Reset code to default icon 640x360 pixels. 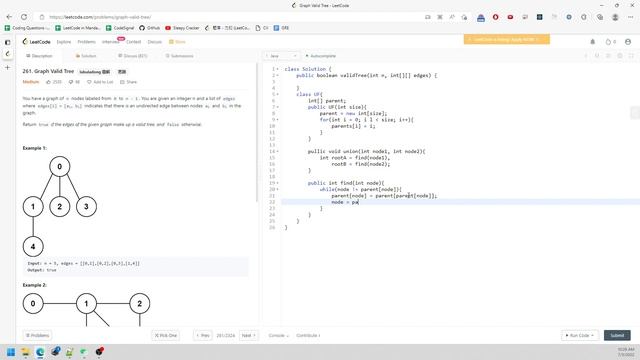[597, 56]
